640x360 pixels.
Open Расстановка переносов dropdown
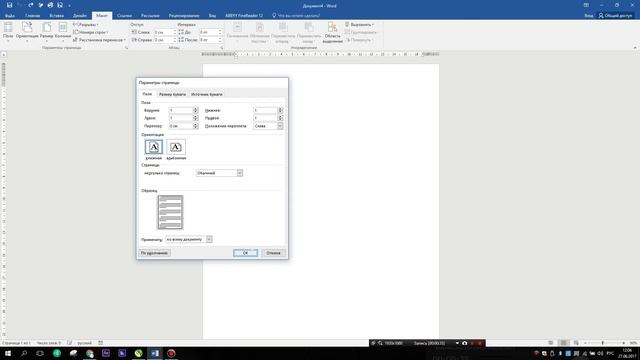pyautogui.click(x=99, y=40)
